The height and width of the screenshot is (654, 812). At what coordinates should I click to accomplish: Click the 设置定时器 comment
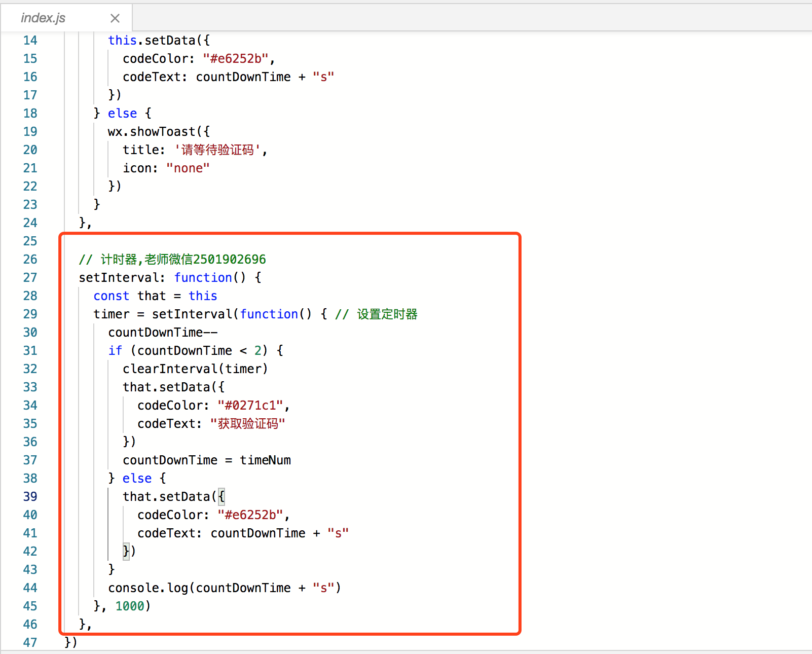coord(377,314)
